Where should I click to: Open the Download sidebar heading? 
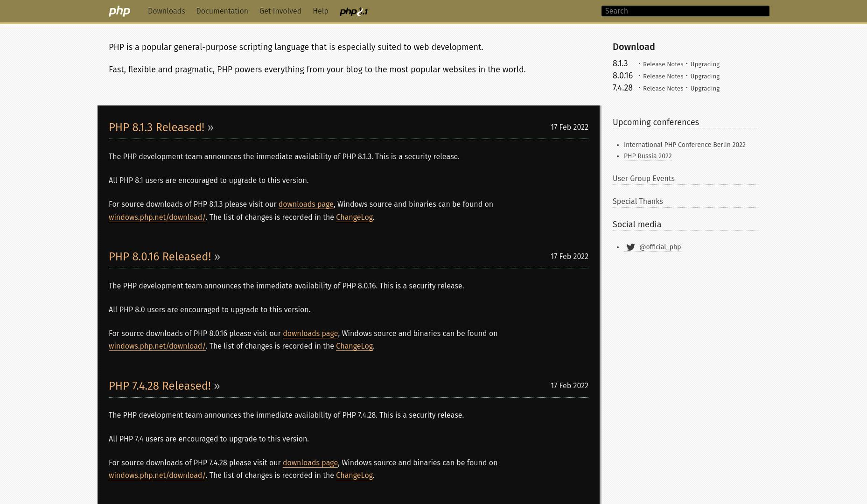coord(634,47)
